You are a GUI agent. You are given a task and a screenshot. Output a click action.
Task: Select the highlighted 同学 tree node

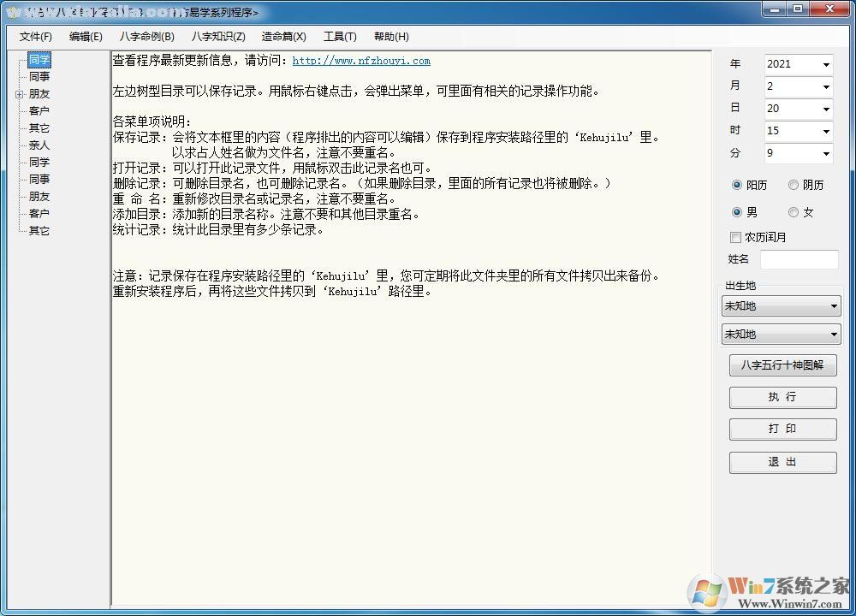39,60
